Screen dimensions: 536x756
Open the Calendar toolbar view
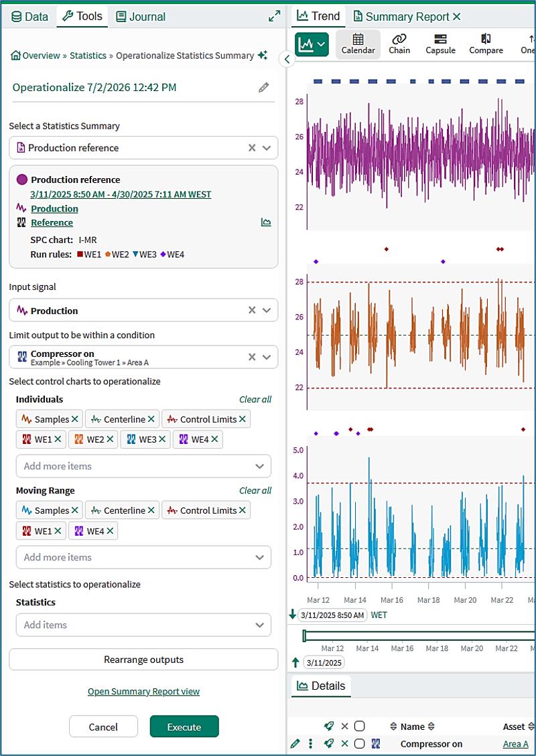(358, 44)
